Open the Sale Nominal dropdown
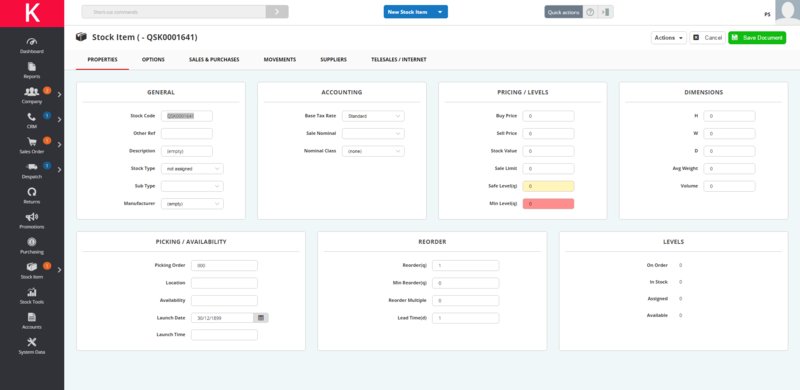 click(x=373, y=134)
